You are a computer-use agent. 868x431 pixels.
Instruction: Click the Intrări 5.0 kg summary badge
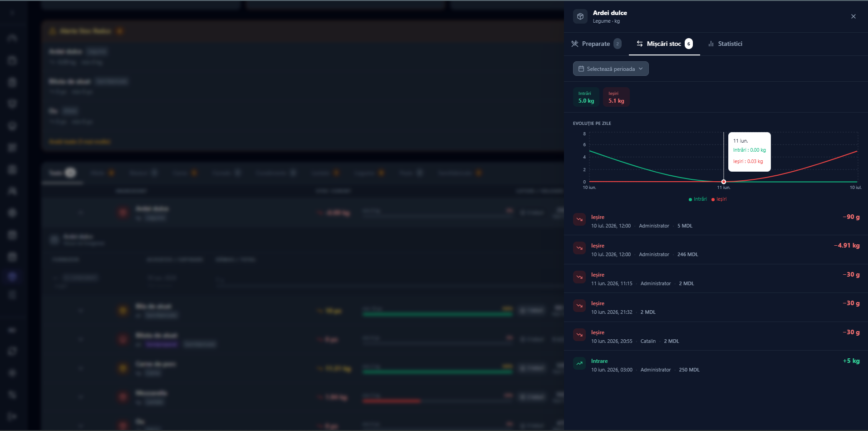586,97
